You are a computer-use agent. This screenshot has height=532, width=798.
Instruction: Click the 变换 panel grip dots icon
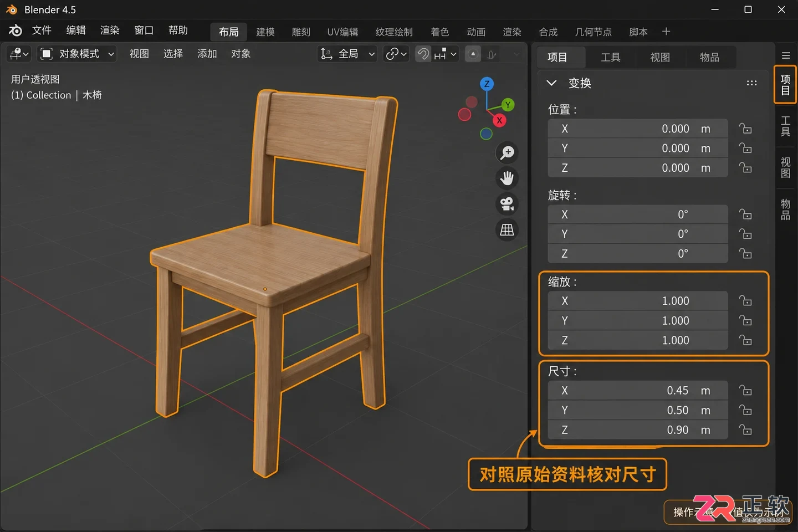click(x=751, y=83)
